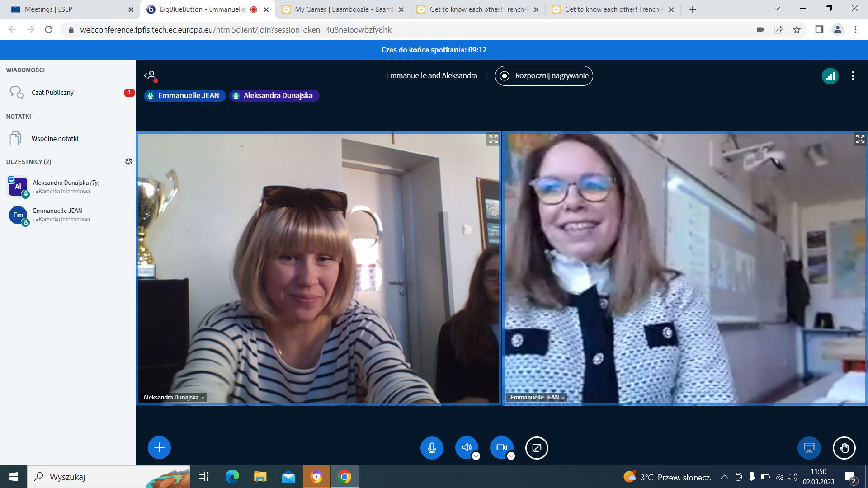Viewport: 868px width, 488px height.
Task: Open system volume control
Action: pos(792,477)
